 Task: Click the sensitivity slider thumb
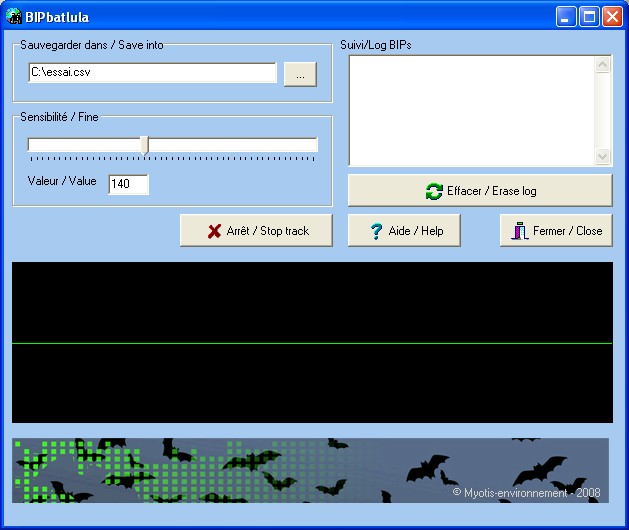145,145
